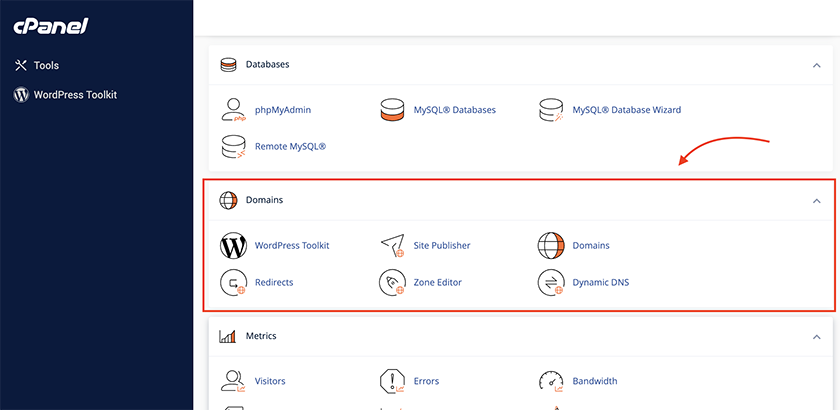The width and height of the screenshot is (840, 410).
Task: Open the Site Publisher paper-plane icon
Action: (392, 246)
